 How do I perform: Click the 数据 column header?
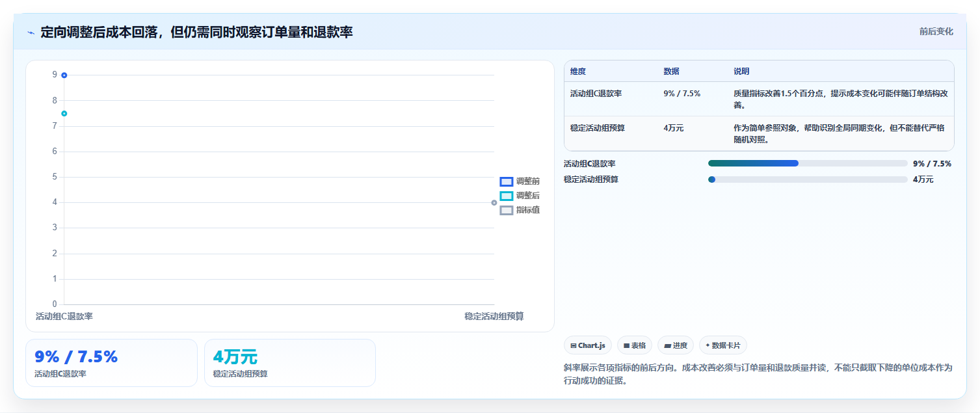(671, 72)
